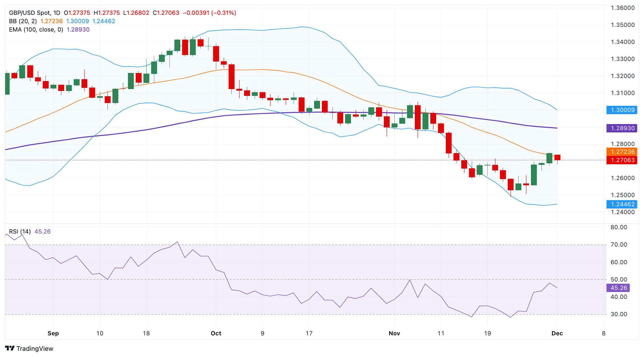Click the blue 1.30009 upper band price tag
The width and height of the screenshot is (644, 357).
pos(622,110)
